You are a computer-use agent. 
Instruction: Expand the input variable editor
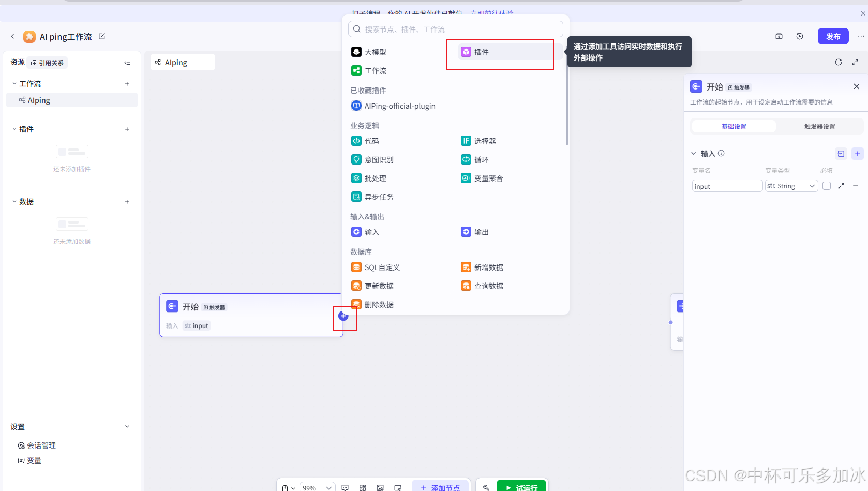[x=841, y=186]
